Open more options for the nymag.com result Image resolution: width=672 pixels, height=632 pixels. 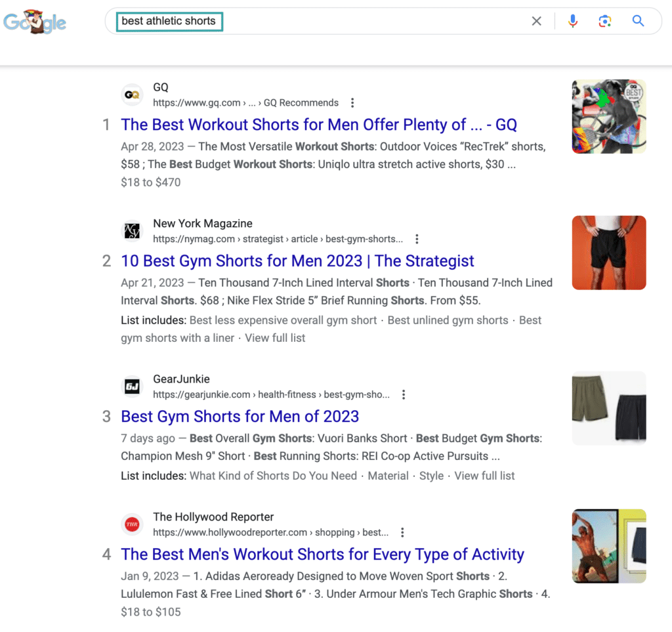pyautogui.click(x=417, y=239)
